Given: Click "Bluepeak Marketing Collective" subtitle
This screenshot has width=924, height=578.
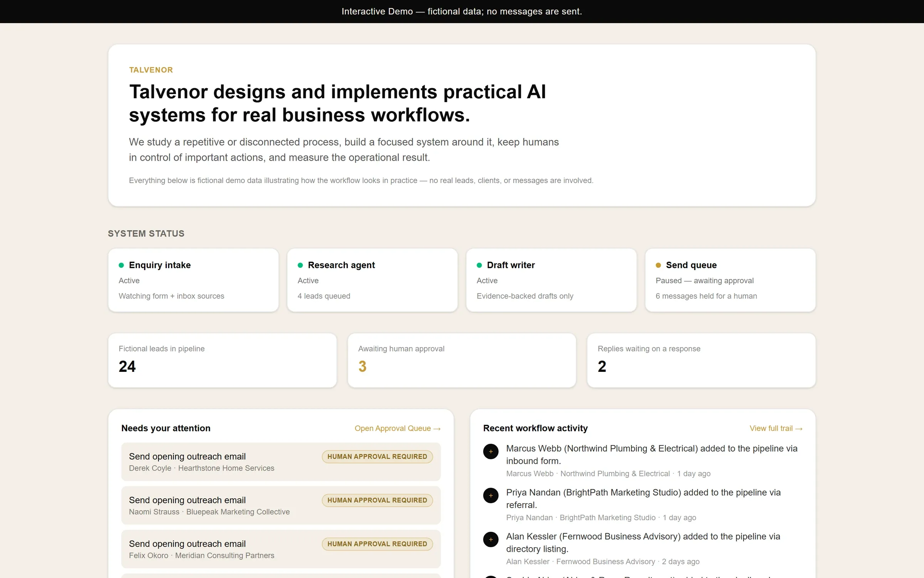Looking at the screenshot, I should click(238, 512).
